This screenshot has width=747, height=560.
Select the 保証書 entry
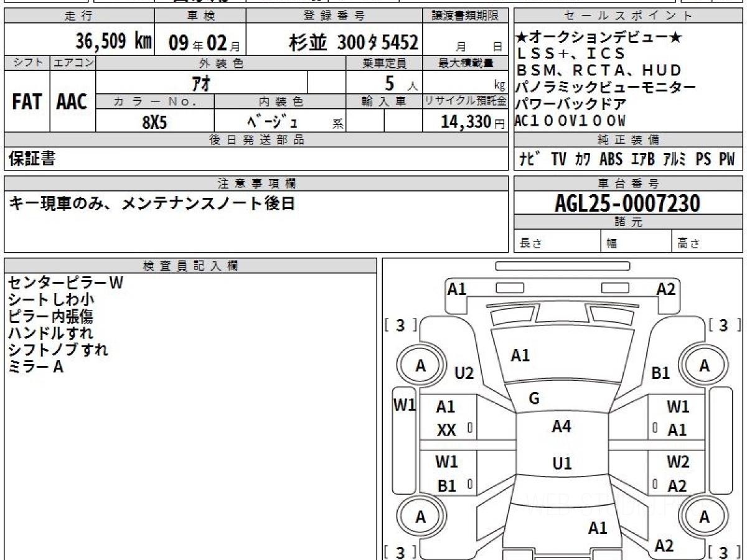coord(32,159)
